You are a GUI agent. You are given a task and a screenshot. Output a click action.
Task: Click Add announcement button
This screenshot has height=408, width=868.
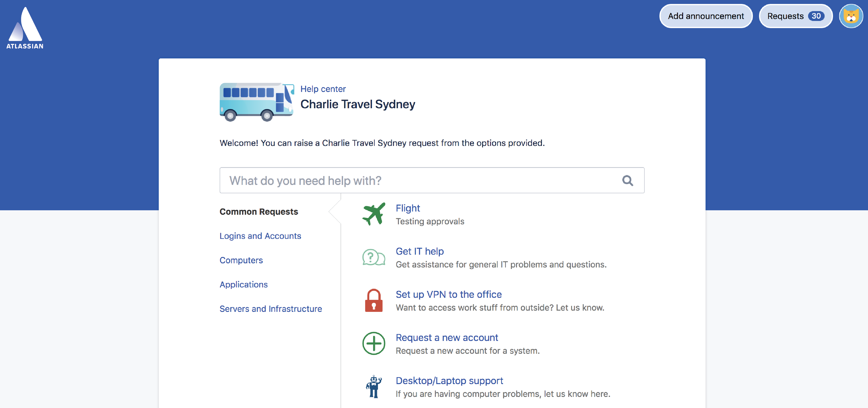click(x=706, y=16)
